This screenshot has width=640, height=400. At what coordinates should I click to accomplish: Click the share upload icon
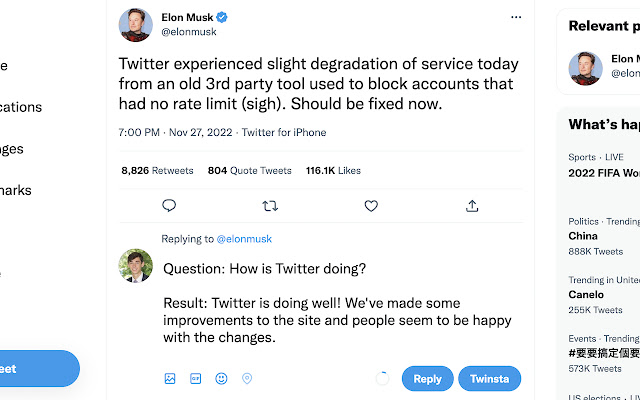(472, 206)
